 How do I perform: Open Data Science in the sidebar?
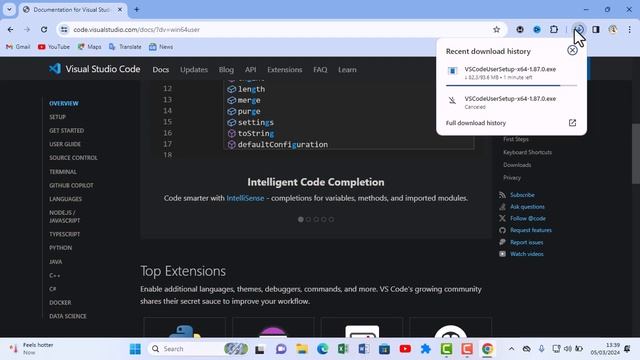(68, 316)
